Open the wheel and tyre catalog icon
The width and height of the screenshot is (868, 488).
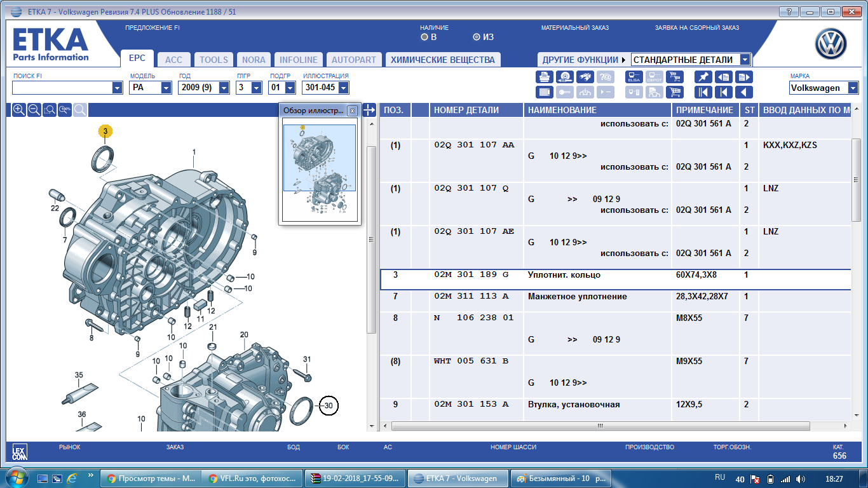pos(564,77)
